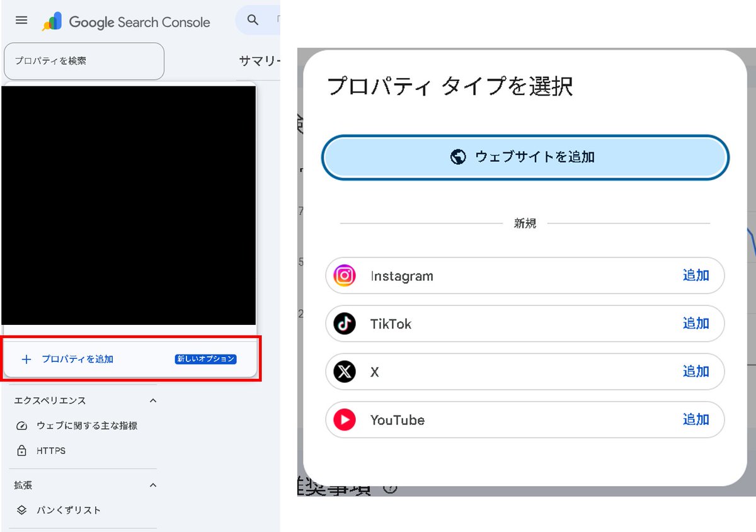The height and width of the screenshot is (532, 756).
Task: Click the 新しいオプション badge
Action: click(x=206, y=359)
